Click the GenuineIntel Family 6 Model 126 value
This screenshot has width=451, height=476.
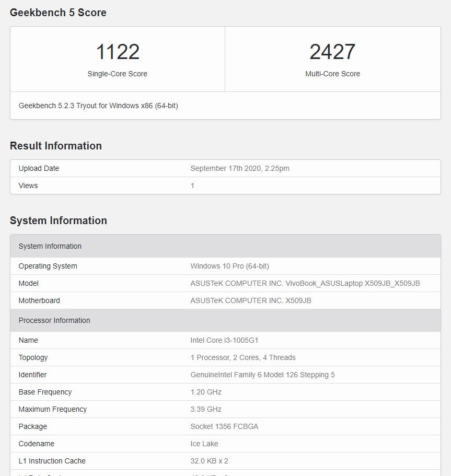click(x=263, y=375)
